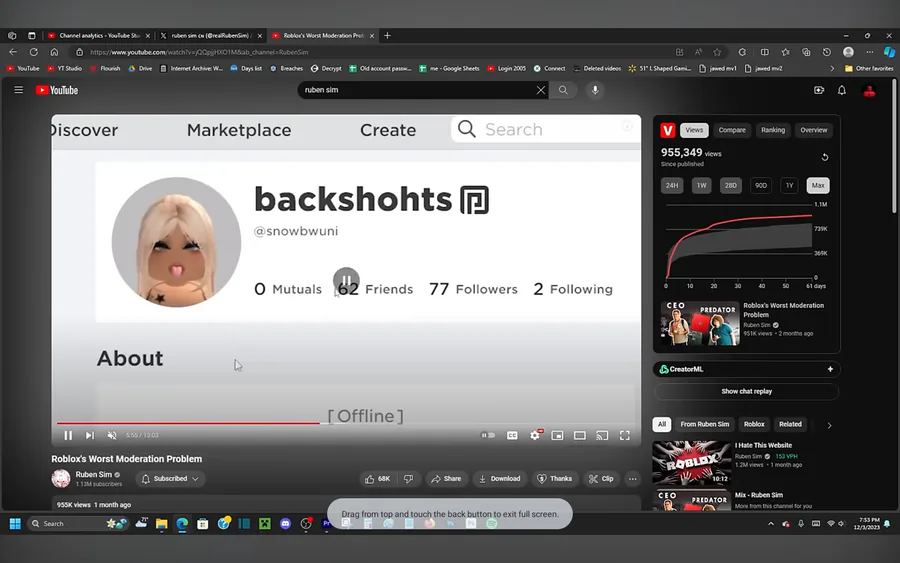Pause the video with the player pause button
Viewport: 900px width, 563px height.
[x=68, y=436]
